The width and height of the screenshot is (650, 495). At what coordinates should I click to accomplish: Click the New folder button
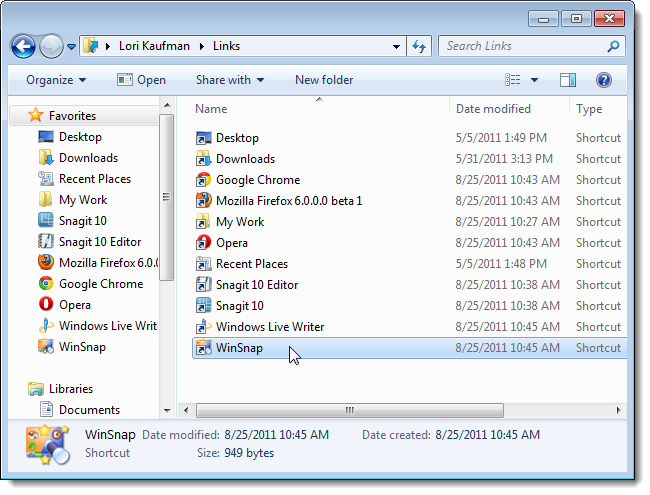[x=324, y=80]
